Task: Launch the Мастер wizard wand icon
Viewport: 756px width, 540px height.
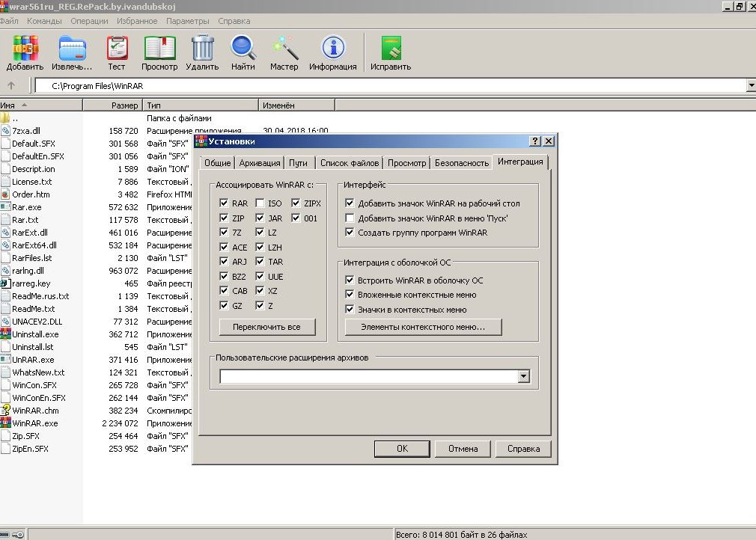Action: (x=284, y=48)
